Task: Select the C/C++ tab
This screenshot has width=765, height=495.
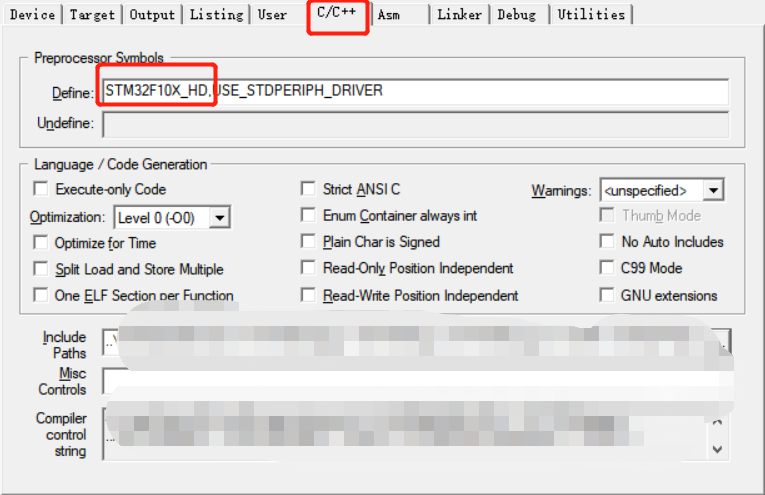Action: [x=337, y=12]
